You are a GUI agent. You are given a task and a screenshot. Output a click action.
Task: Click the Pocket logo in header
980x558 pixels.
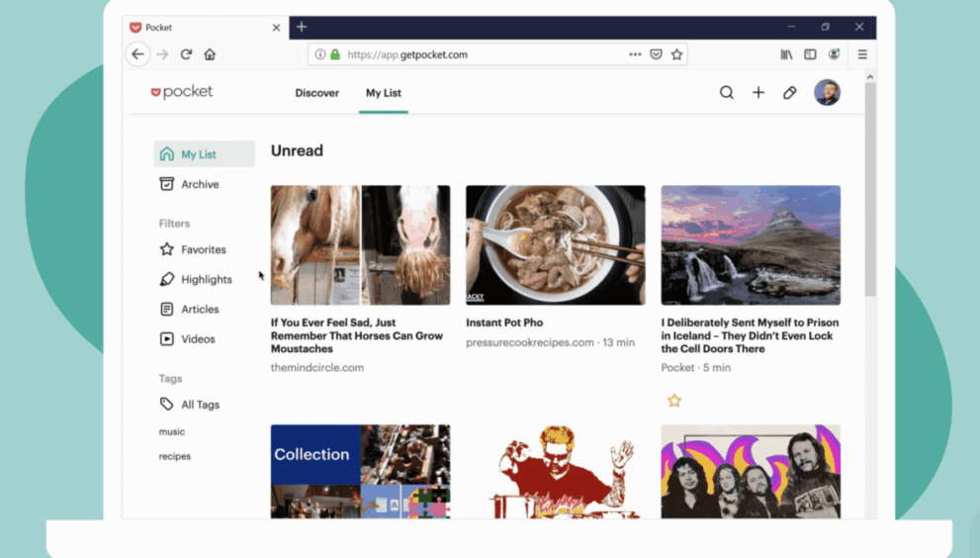(182, 92)
